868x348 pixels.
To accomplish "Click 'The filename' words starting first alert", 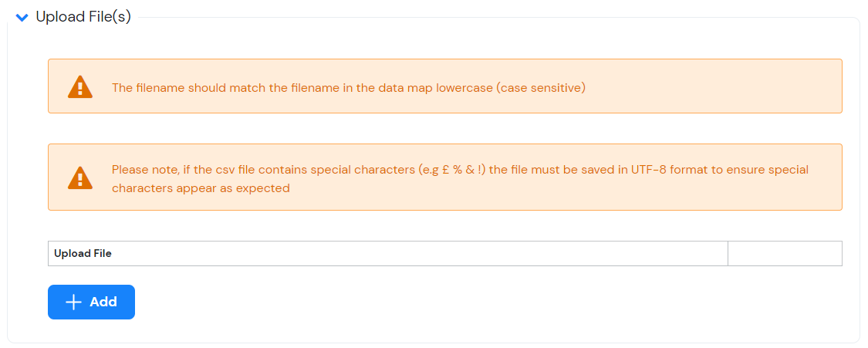I will click(148, 87).
